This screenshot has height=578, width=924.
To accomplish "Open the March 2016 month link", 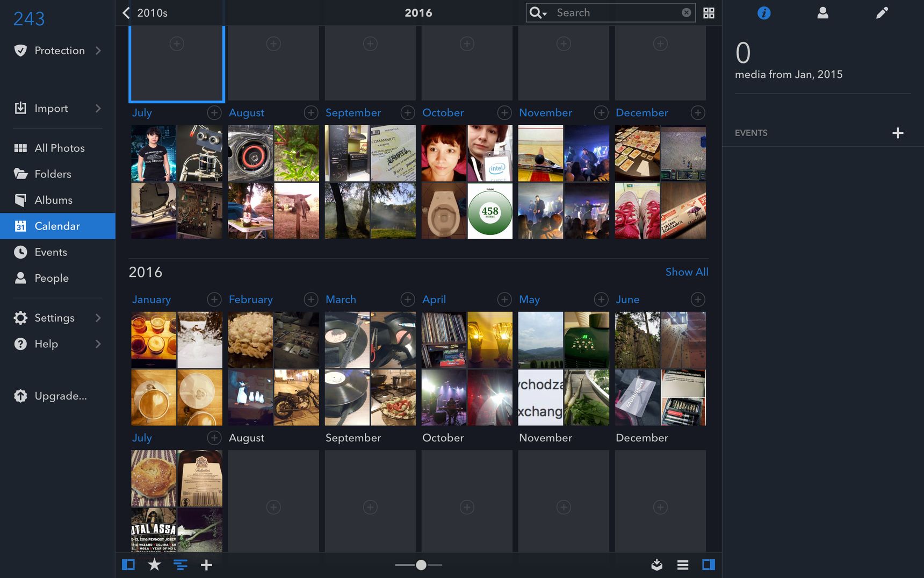I will click(x=341, y=299).
